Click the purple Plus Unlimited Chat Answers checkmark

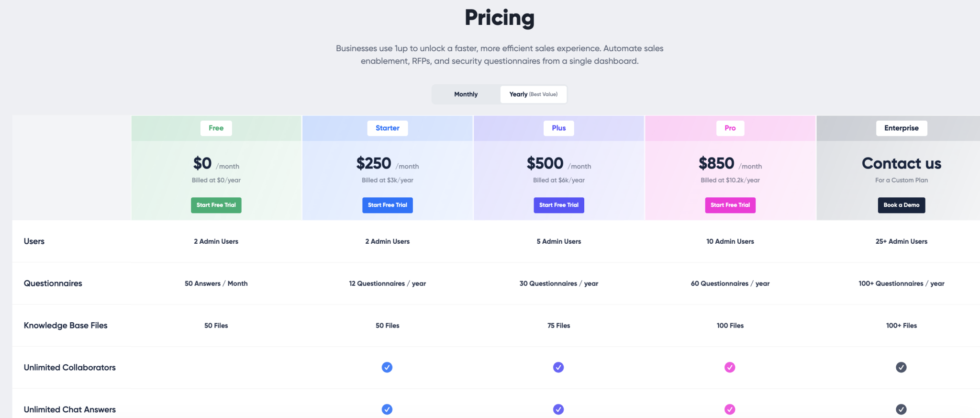tap(558, 409)
